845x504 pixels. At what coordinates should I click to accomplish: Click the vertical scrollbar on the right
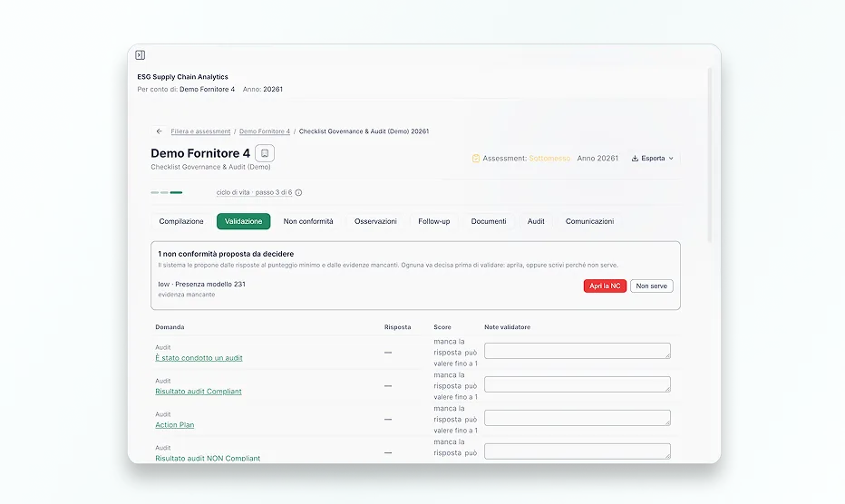coord(710,155)
